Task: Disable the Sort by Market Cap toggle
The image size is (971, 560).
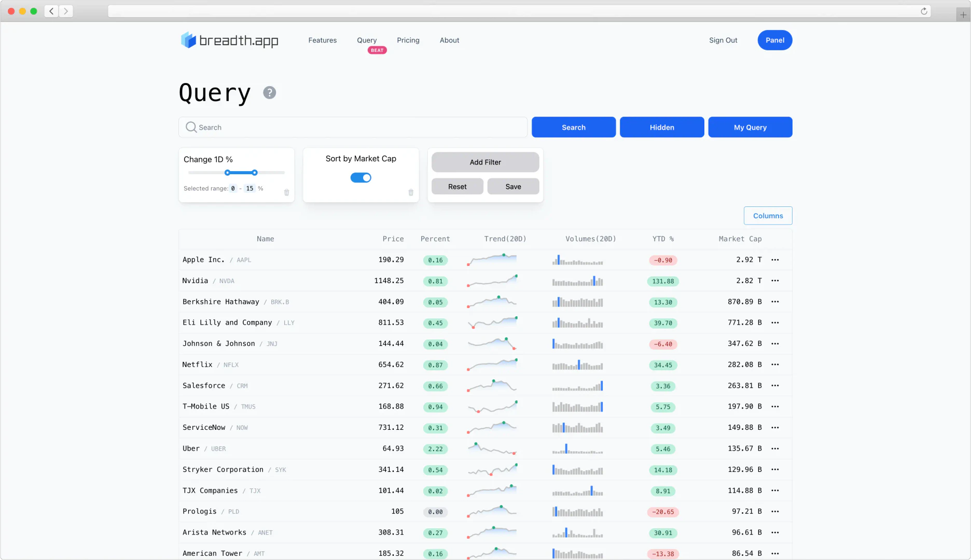Action: tap(360, 177)
